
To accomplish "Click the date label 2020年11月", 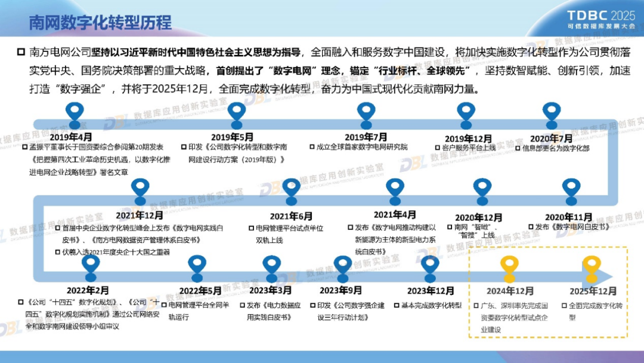I will click(568, 217).
